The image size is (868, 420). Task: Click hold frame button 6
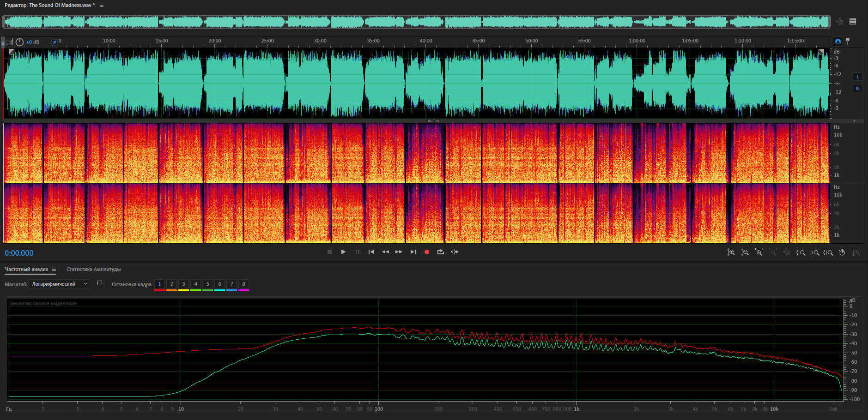tap(219, 284)
